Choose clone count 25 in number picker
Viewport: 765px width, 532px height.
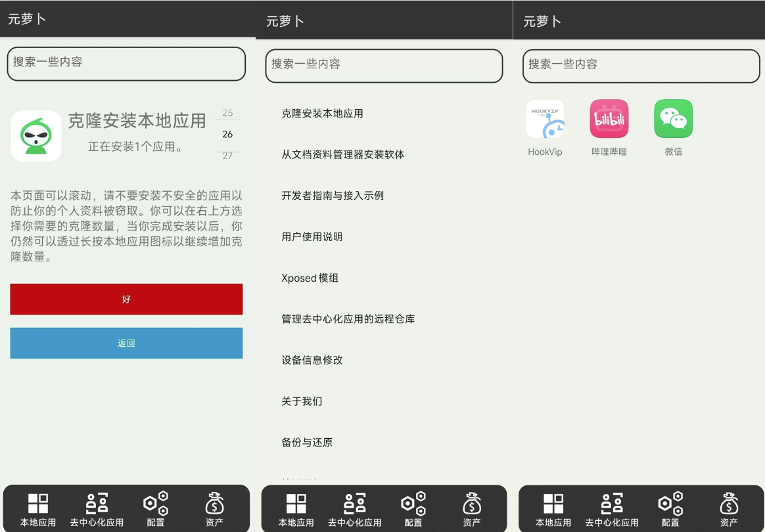(227, 113)
